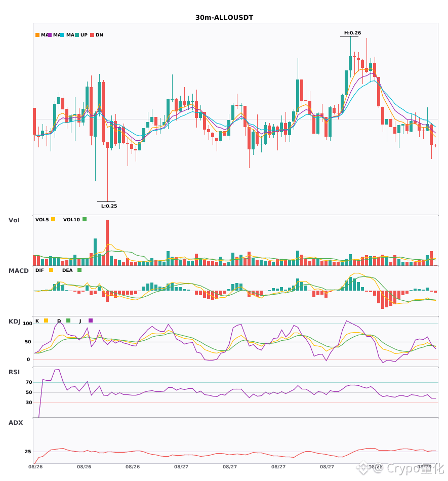Select the Vol panel label

(14, 220)
